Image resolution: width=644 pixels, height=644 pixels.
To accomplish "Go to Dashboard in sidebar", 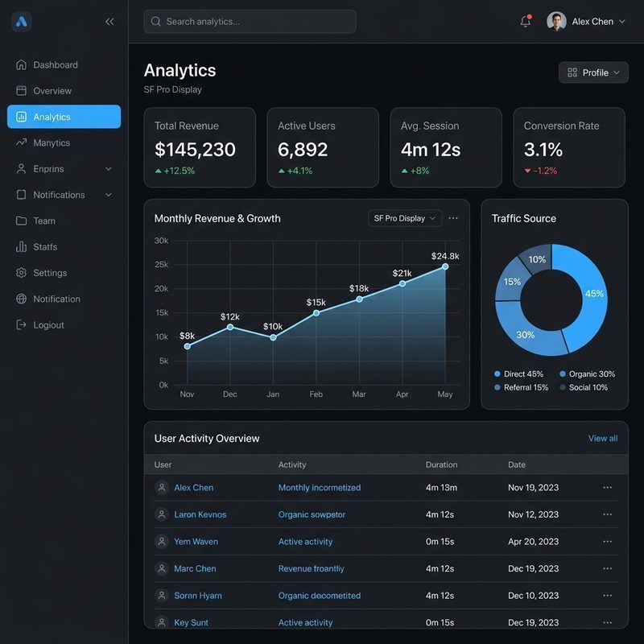I will 64,65.
